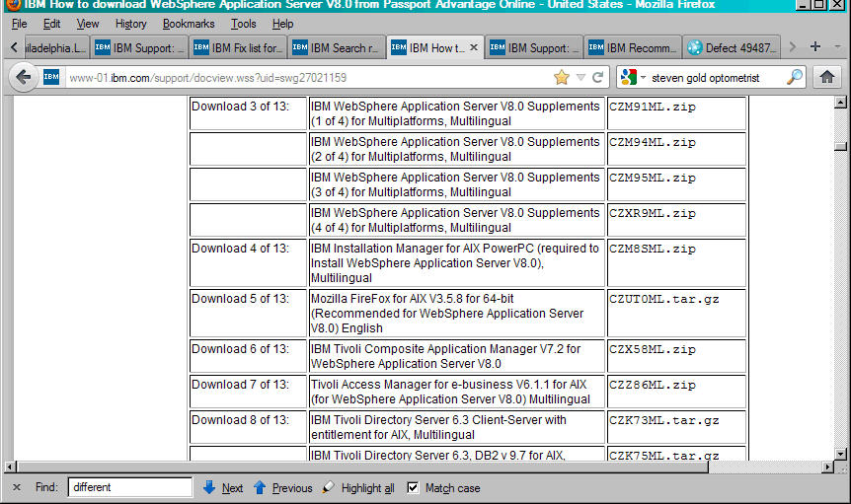Click the 'CZZ86ML.zip' cell

[676, 392]
